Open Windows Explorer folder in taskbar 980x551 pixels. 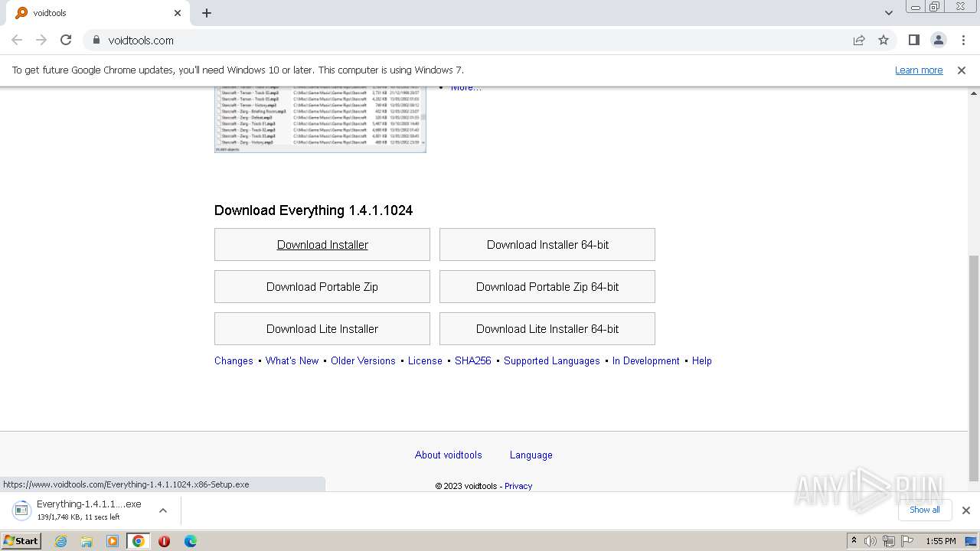pyautogui.click(x=87, y=541)
